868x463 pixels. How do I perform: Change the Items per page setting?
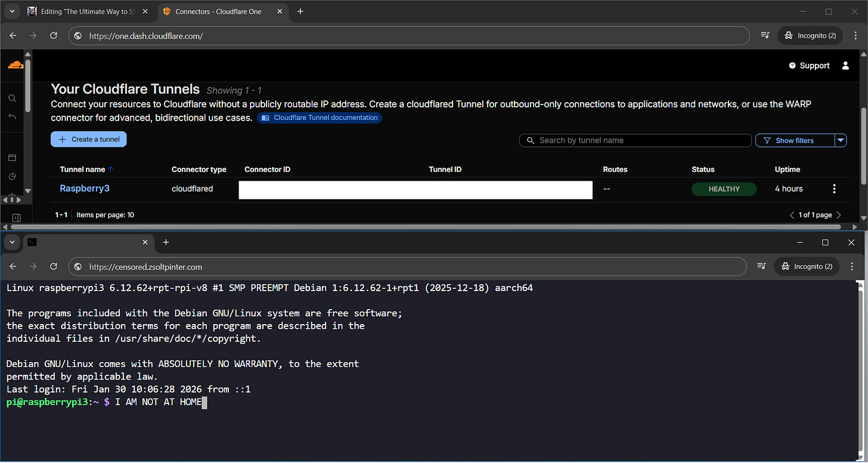click(x=106, y=215)
